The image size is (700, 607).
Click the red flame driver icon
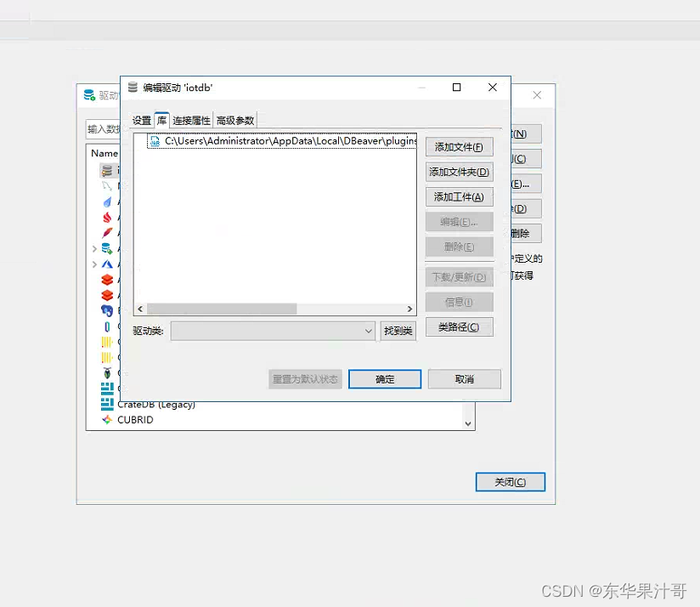pos(107,216)
